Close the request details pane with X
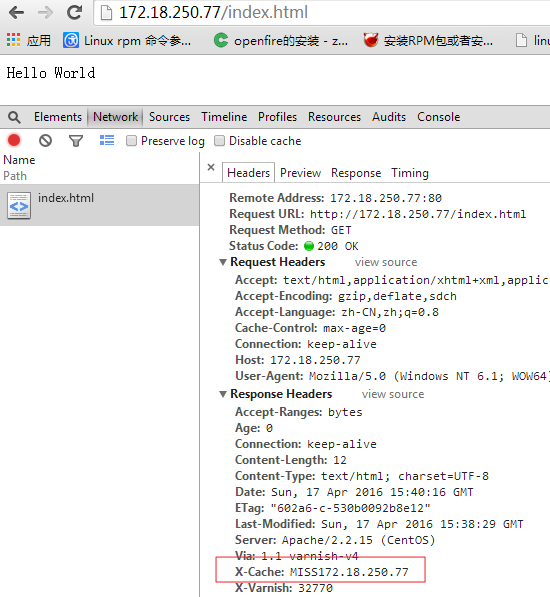 tap(211, 167)
